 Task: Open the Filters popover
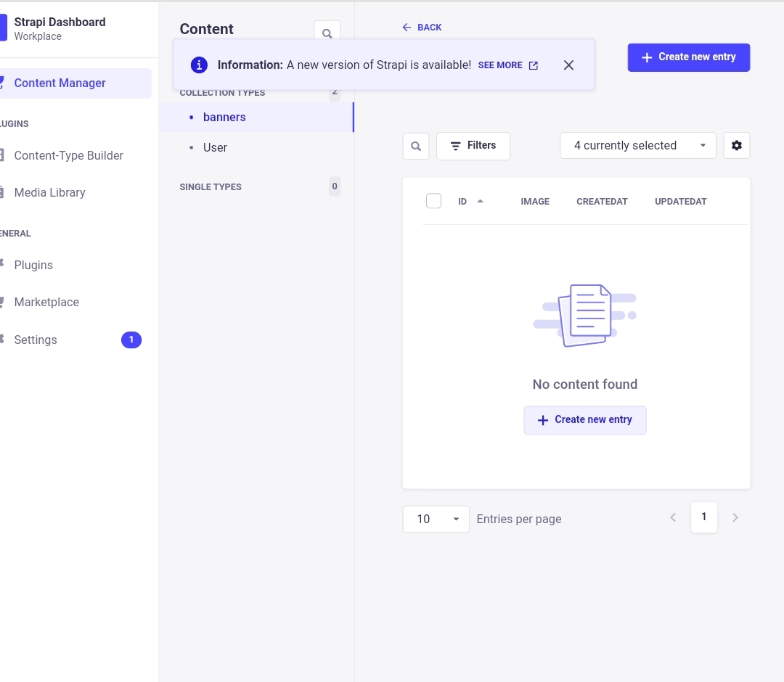point(473,146)
